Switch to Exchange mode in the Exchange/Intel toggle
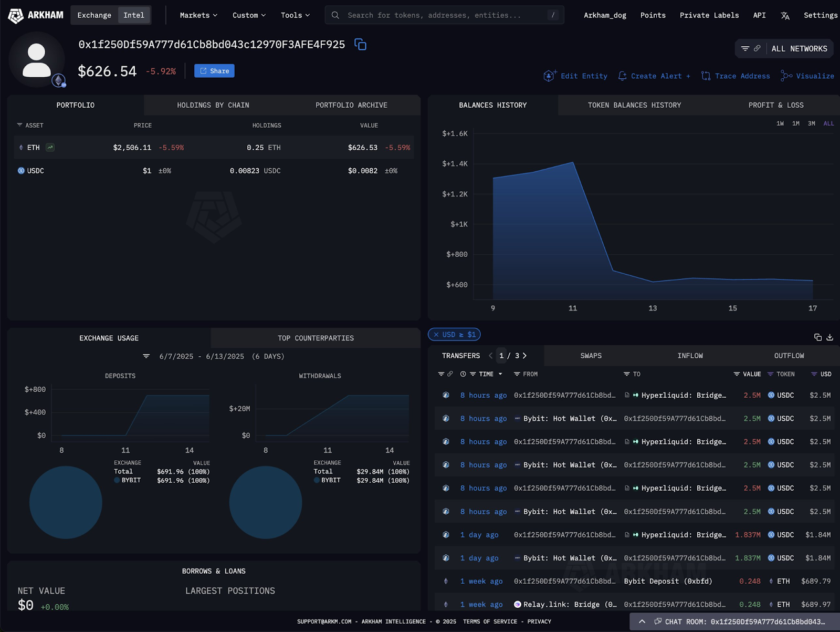 (x=94, y=15)
